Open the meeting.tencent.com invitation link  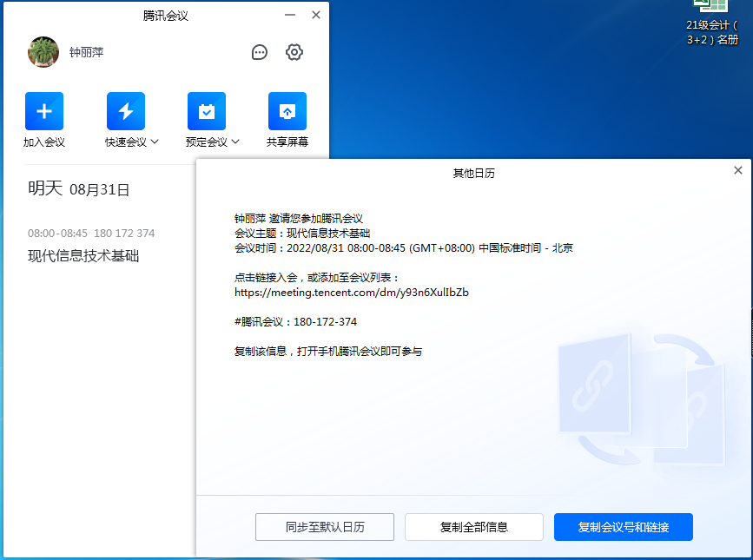pyautogui.click(x=352, y=293)
